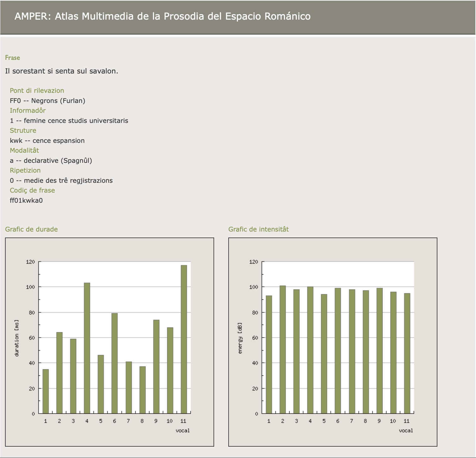The height and width of the screenshot is (458, 476).
Task: Click the 'FF0 -- Negrons (Furlan)' text
Action: point(48,101)
